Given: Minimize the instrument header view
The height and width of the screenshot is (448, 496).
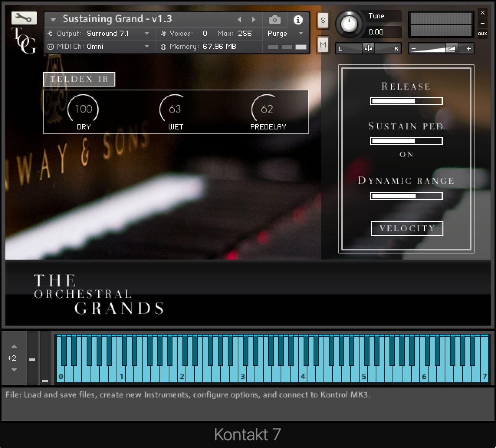Looking at the screenshot, I should [483, 23].
